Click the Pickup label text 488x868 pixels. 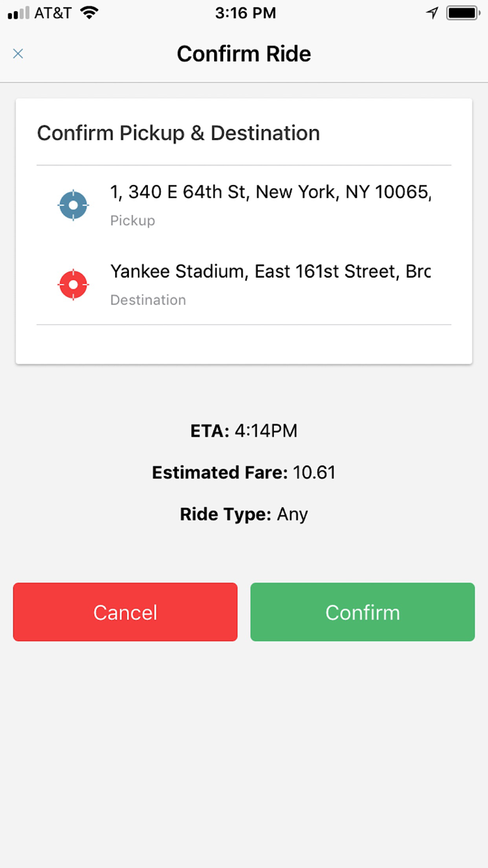click(132, 220)
